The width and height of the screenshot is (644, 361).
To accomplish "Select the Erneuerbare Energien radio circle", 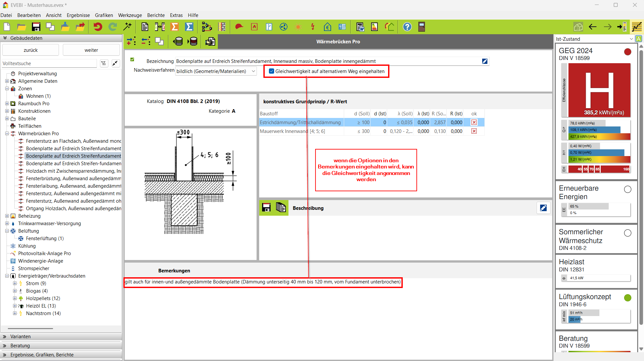I will (x=627, y=189).
